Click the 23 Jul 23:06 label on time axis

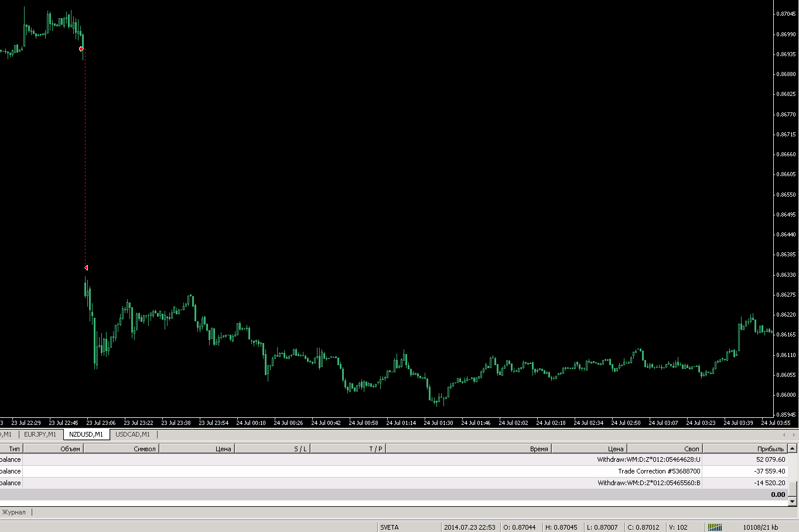click(101, 423)
